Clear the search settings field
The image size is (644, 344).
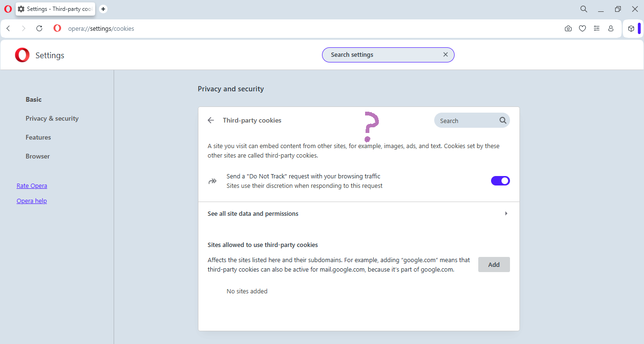click(x=445, y=54)
